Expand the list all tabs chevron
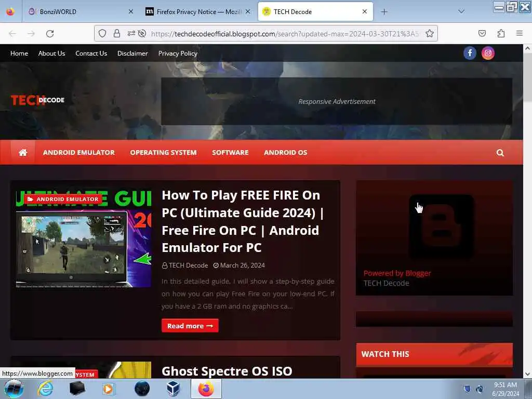Viewport: 532px width, 399px height. pos(461,11)
